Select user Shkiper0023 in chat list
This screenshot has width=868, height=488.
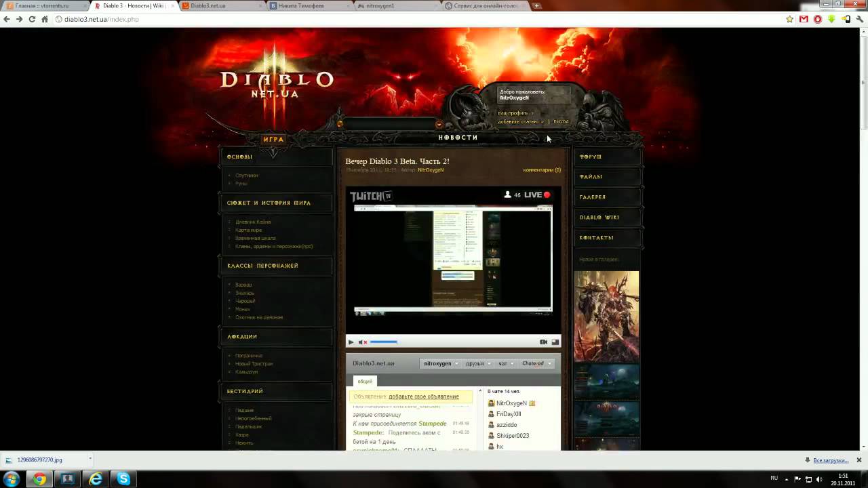[513, 436]
